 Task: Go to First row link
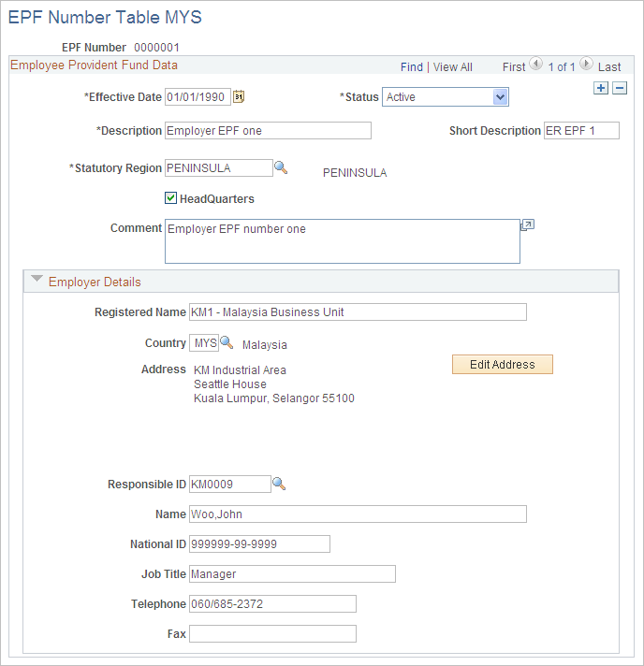[x=514, y=67]
